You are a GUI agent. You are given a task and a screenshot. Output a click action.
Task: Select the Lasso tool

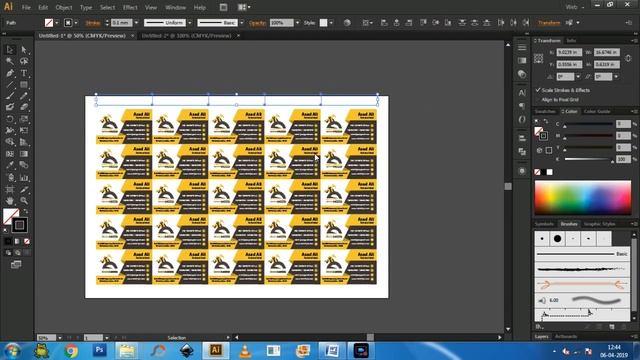coord(24,61)
